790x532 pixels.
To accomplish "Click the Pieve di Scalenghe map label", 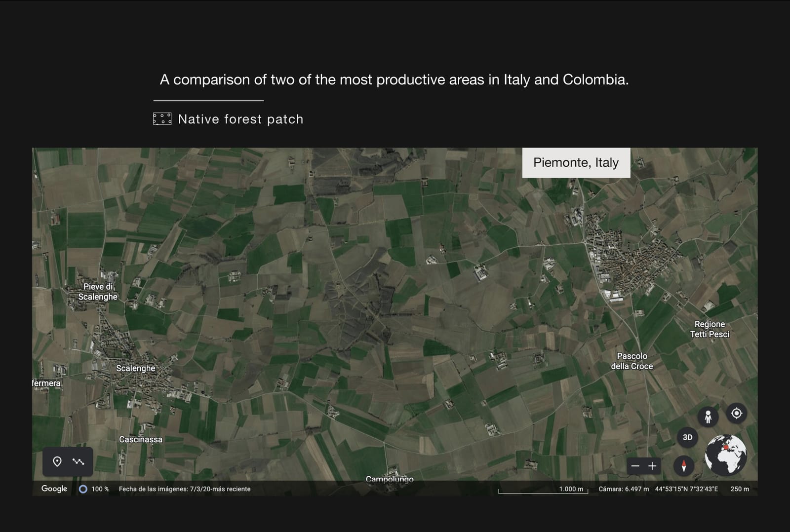I will pyautogui.click(x=98, y=291).
